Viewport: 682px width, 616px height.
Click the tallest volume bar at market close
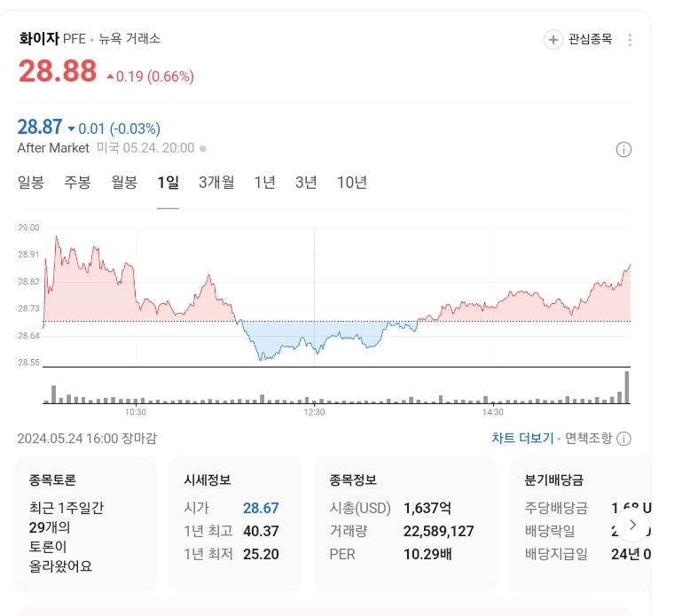pyautogui.click(x=627, y=387)
